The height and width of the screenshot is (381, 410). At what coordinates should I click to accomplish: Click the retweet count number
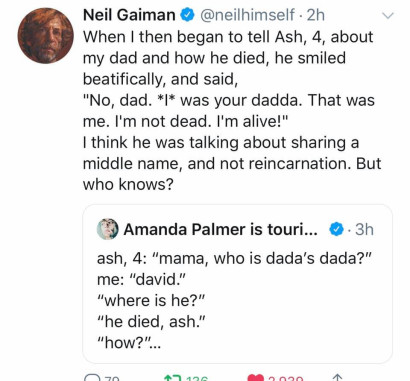[x=197, y=378]
